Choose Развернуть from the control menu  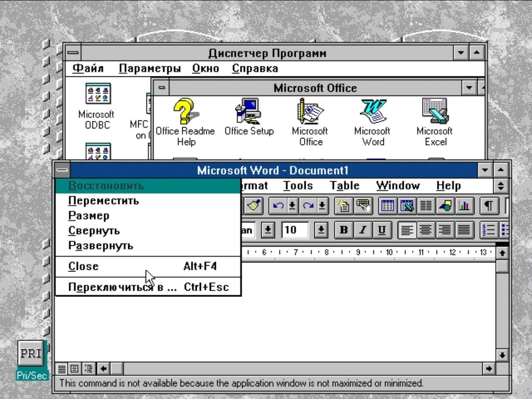pos(148,245)
